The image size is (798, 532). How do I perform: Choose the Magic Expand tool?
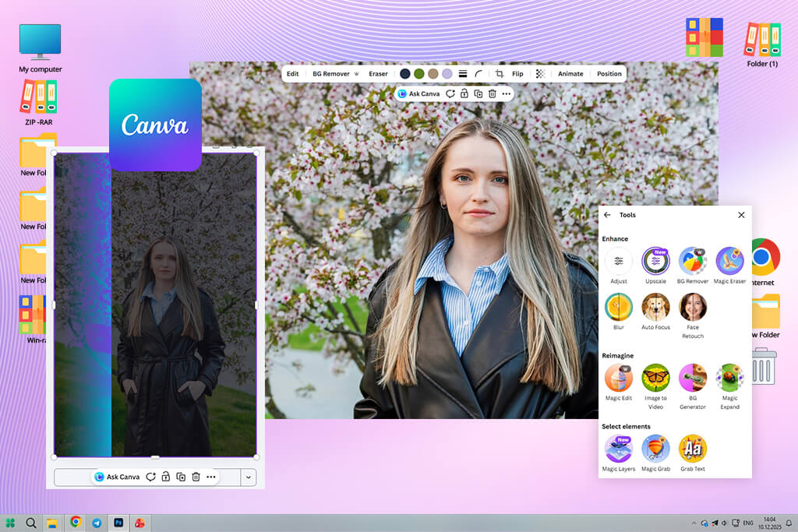[x=729, y=378]
